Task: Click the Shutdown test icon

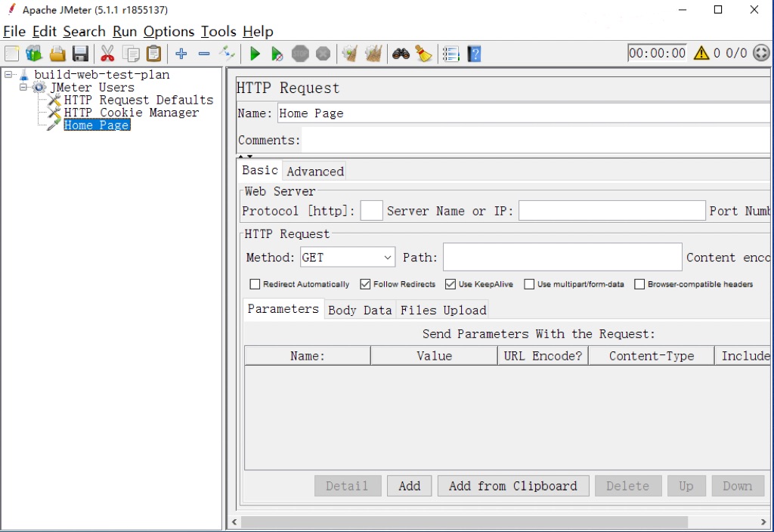Action: (324, 54)
